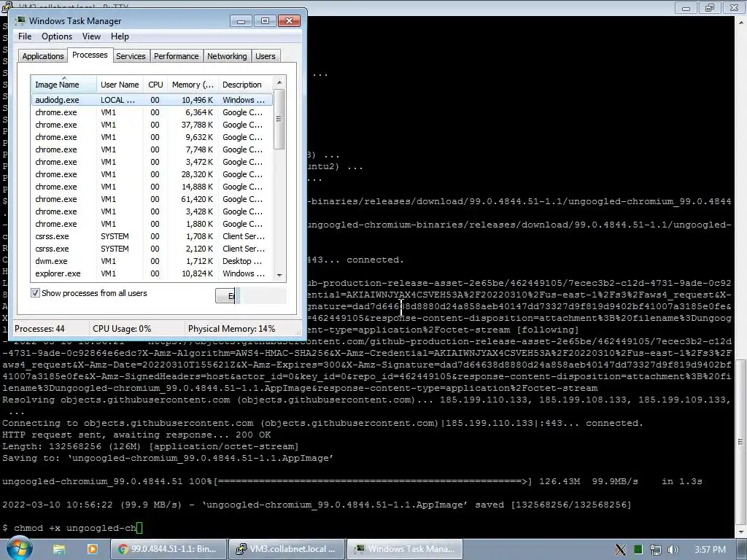Select the Processes tab
This screenshot has height=560, width=747.
pos(90,55)
